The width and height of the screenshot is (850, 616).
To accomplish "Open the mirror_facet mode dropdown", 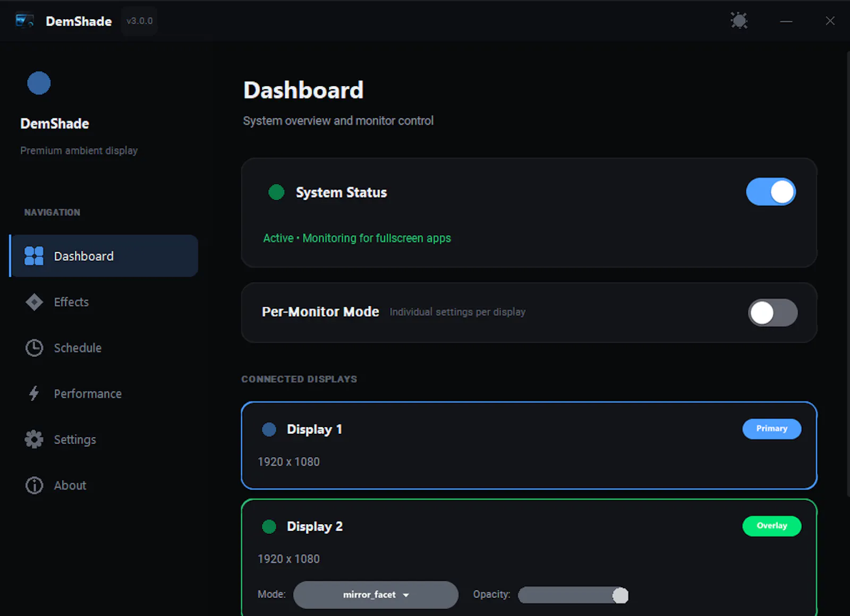I will 376,595.
